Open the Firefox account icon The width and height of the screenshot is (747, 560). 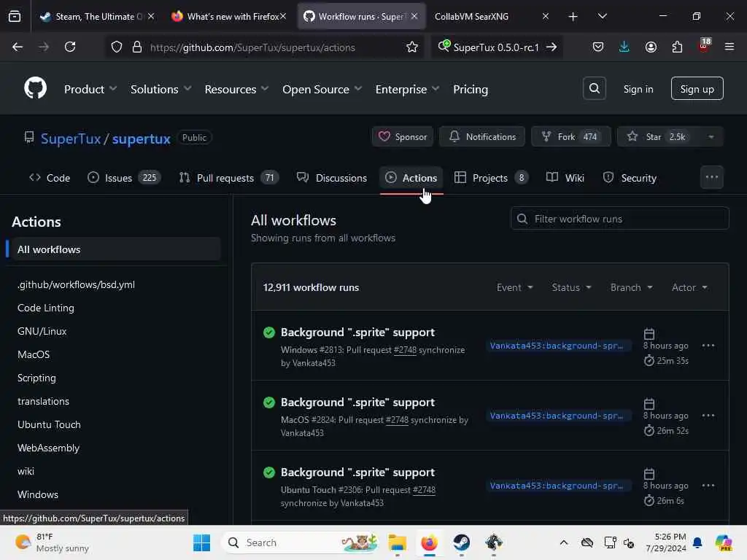click(x=651, y=47)
